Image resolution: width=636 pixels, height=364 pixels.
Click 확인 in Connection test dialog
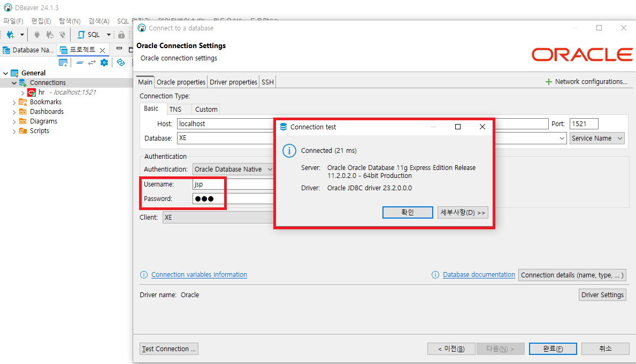pyautogui.click(x=408, y=212)
